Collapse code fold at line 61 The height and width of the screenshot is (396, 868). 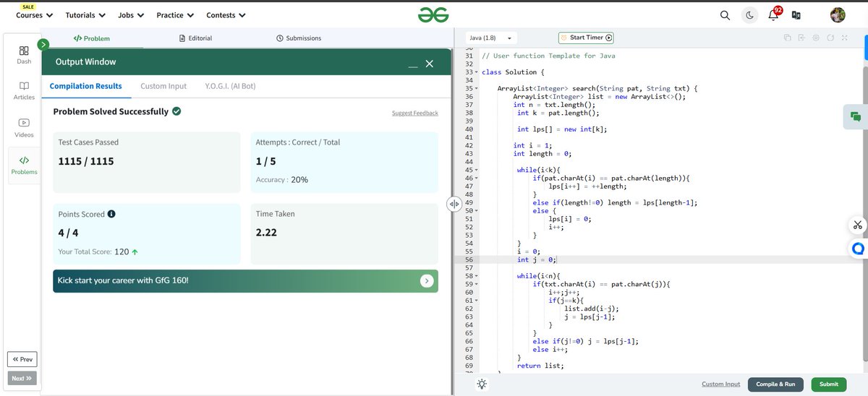coord(477,300)
